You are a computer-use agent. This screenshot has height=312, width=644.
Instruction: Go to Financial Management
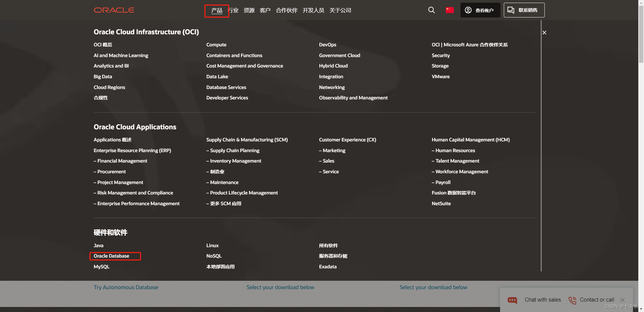(120, 161)
